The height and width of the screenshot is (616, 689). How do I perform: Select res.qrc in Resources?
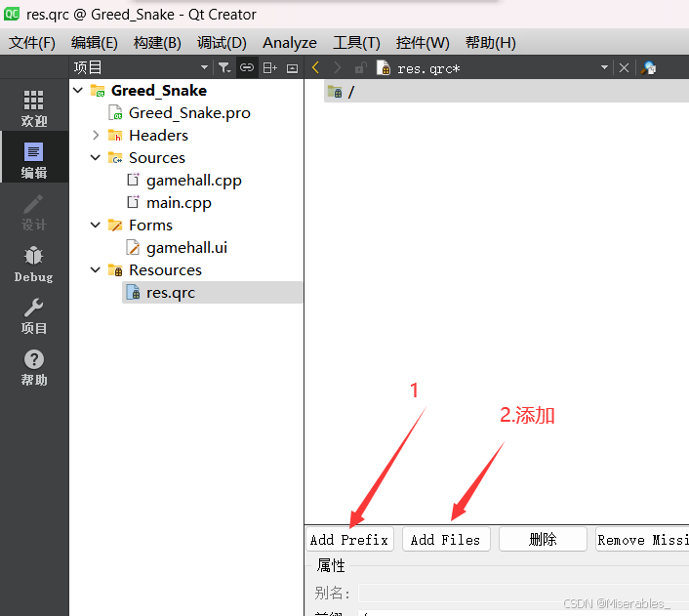(x=213, y=293)
